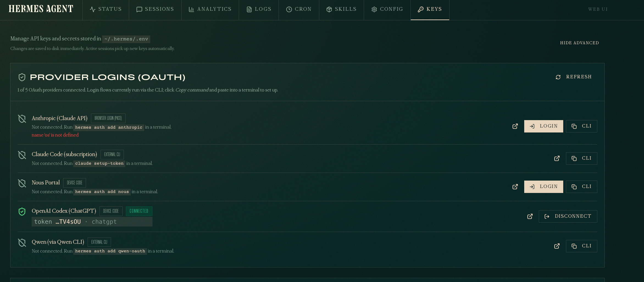Open the Skills tab

[342, 9]
